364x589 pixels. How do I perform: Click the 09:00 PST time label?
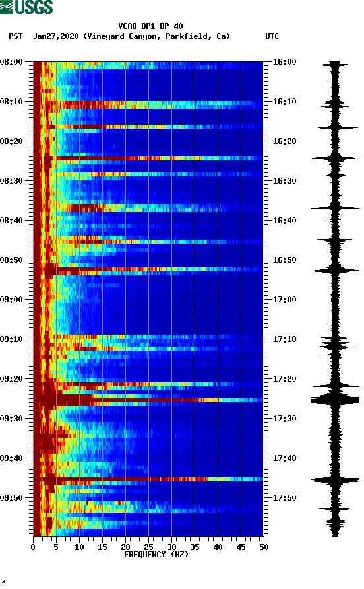pyautogui.click(x=11, y=299)
